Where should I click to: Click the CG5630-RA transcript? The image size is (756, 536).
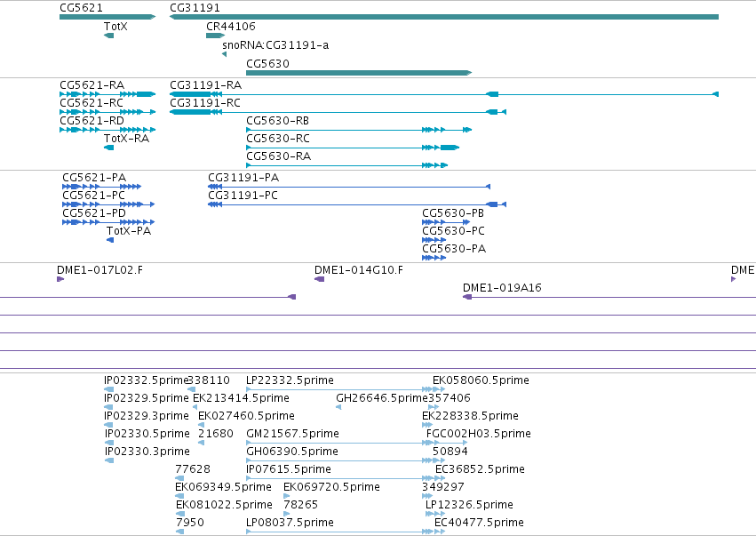347,165
